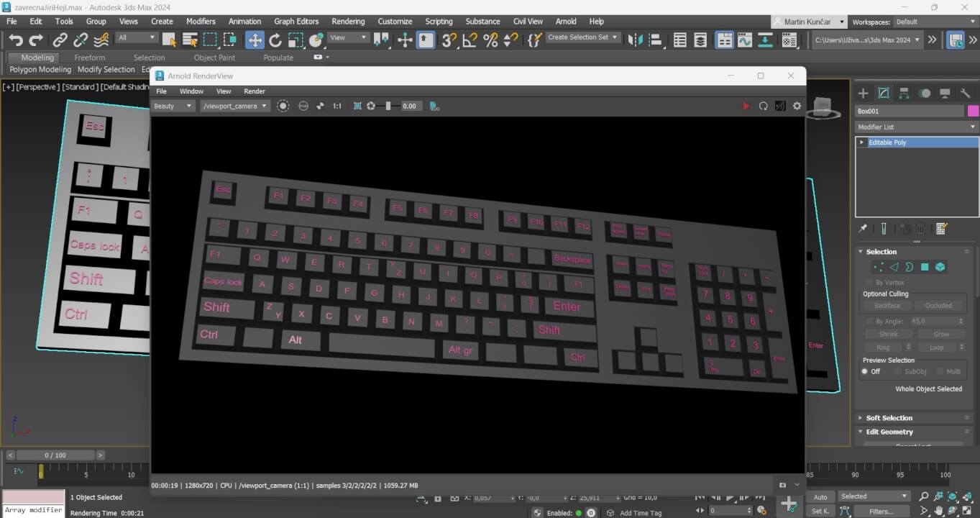The height and width of the screenshot is (518, 980).
Task: Click the Polygon Modeling ribbon button
Action: click(40, 70)
